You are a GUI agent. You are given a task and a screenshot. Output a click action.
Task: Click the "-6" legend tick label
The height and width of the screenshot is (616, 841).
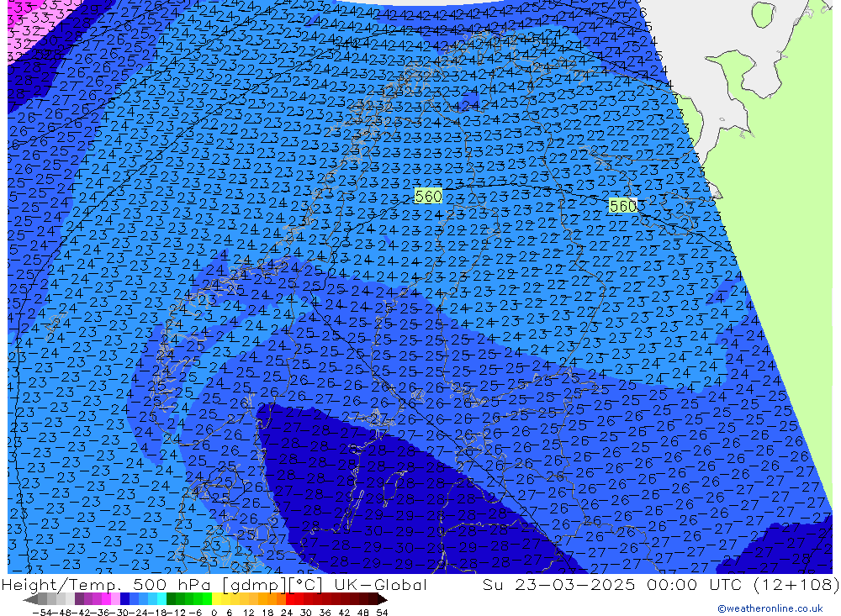(x=195, y=613)
